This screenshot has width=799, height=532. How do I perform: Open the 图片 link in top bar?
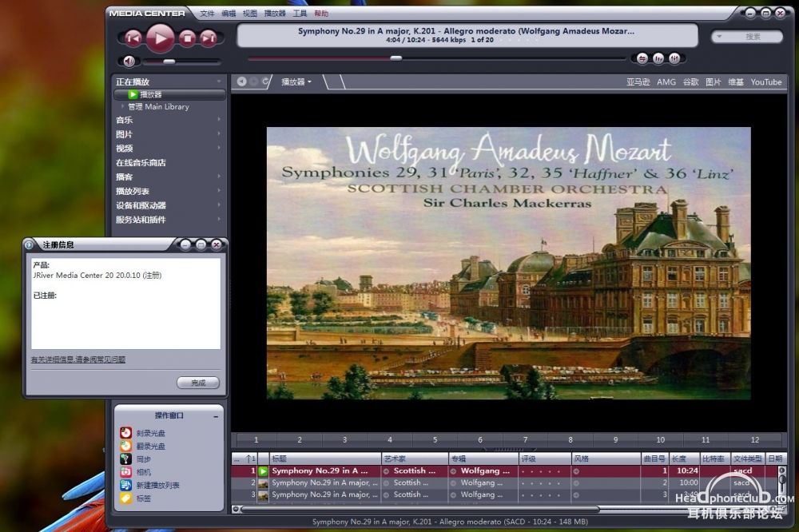coord(714,82)
